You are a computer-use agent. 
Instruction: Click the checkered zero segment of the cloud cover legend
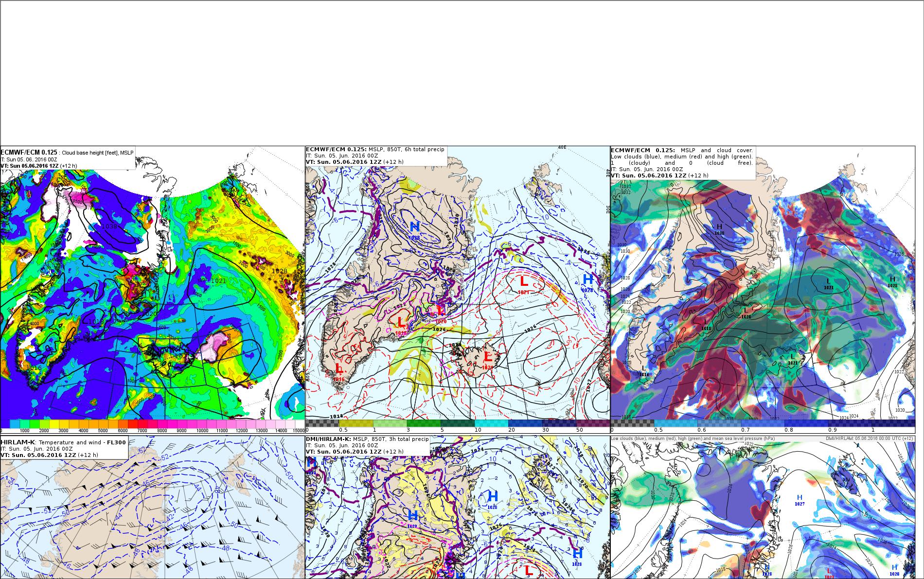point(632,423)
